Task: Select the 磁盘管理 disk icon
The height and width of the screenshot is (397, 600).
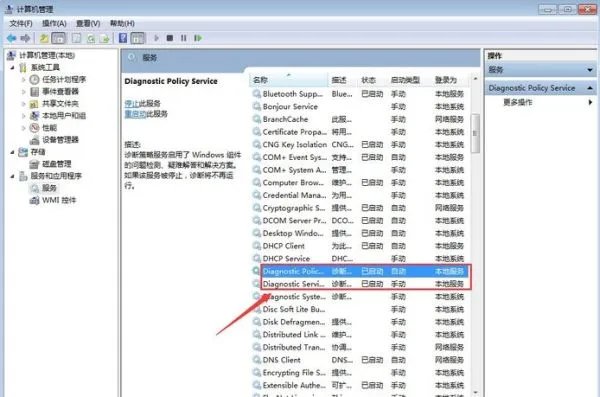Action: tap(34, 164)
